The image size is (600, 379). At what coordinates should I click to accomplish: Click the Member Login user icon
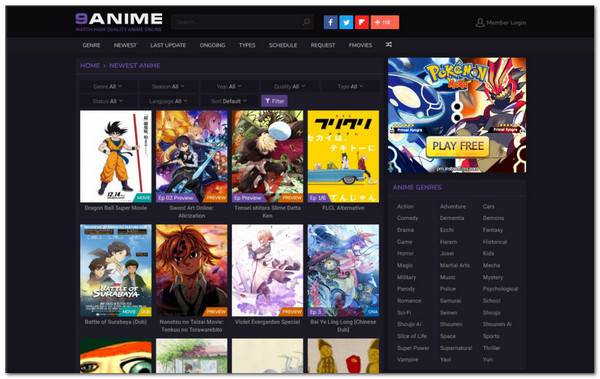click(x=480, y=23)
